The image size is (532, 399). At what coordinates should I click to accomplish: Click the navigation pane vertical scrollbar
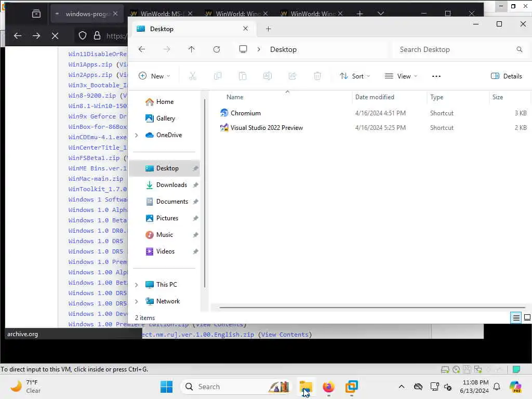pos(205,193)
